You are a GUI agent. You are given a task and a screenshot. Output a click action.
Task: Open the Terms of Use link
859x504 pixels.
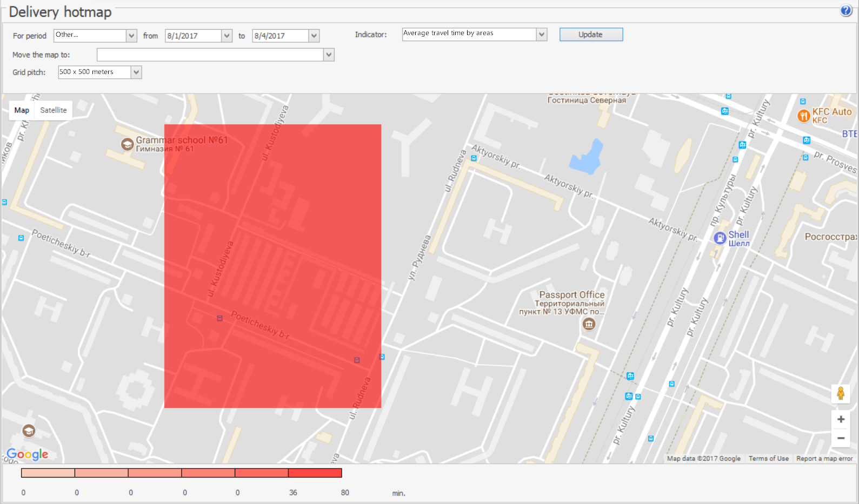tap(768, 459)
